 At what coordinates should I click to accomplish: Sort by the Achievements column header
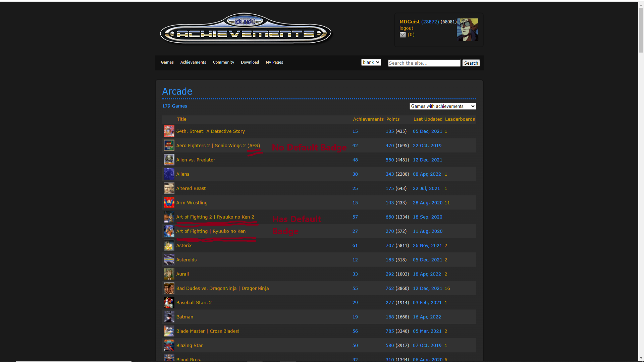[368, 119]
